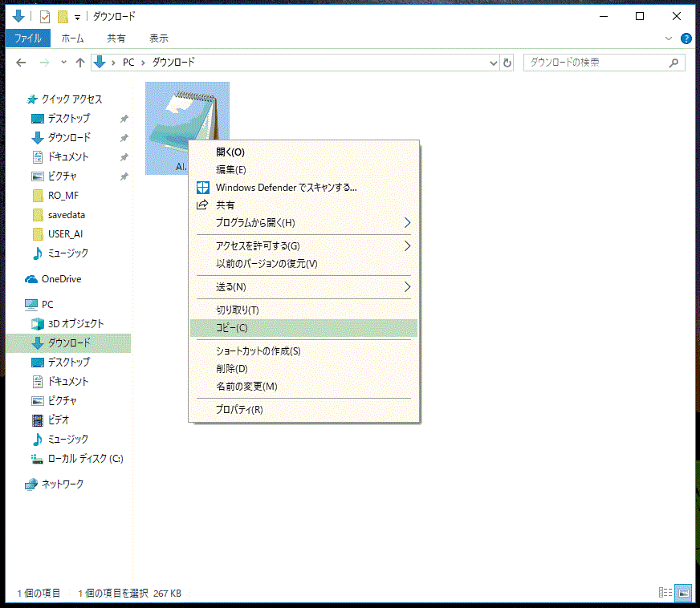
Task: Switch to the 表示 ribbon tab
Action: (x=159, y=39)
